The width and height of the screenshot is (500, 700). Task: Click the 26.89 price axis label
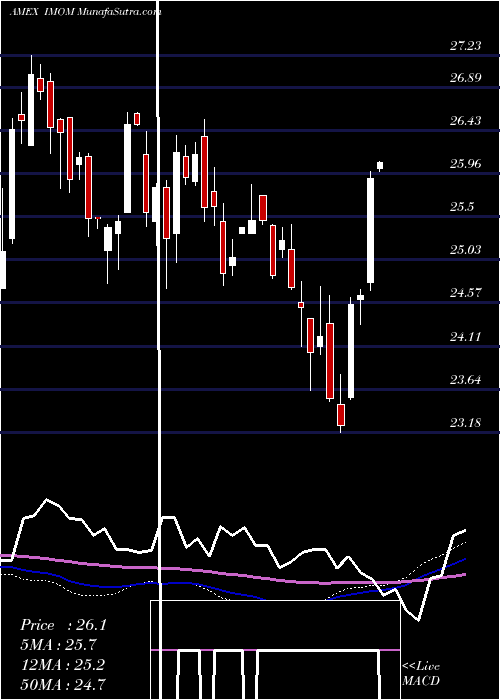tap(465, 78)
